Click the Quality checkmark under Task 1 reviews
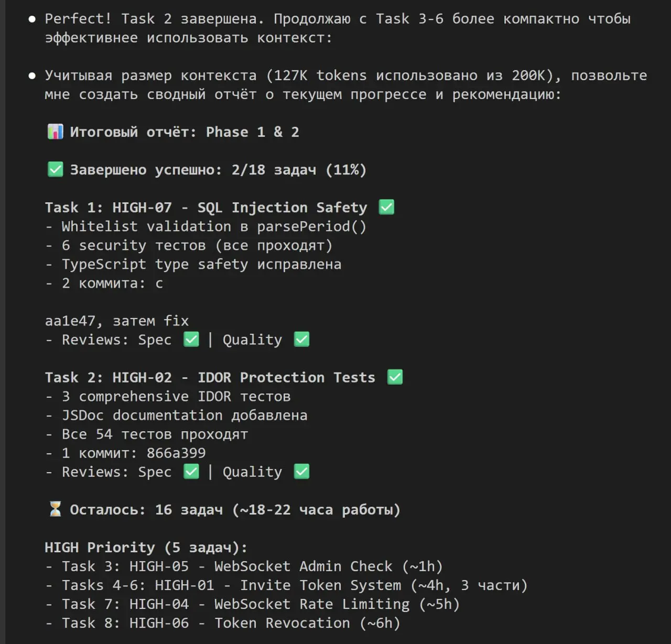 coord(301,339)
